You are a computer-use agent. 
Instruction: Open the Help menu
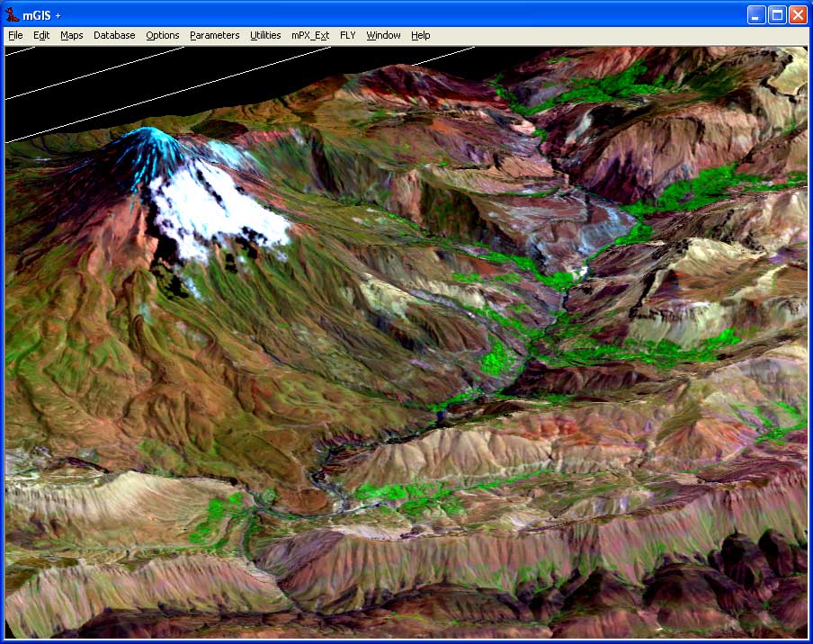pyautogui.click(x=421, y=35)
